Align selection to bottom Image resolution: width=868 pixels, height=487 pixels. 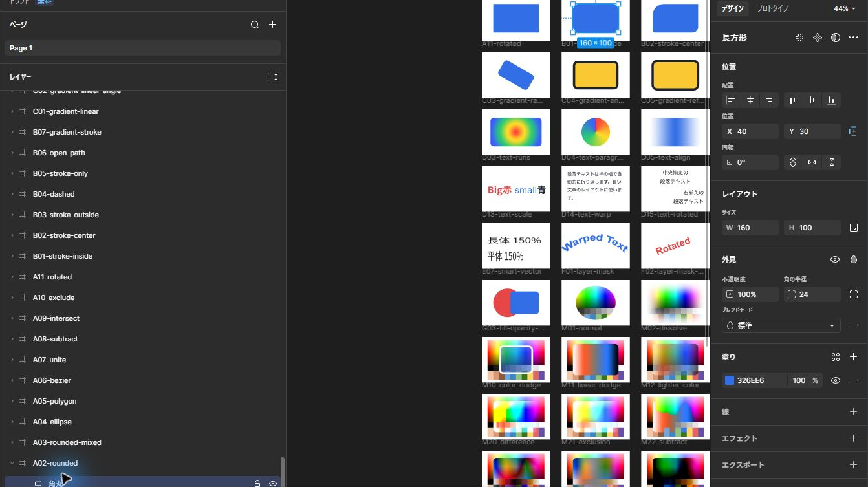click(x=831, y=100)
